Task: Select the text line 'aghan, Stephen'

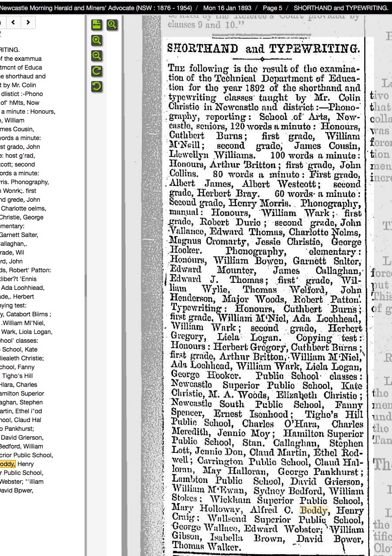Action: pyautogui.click(x=22, y=402)
